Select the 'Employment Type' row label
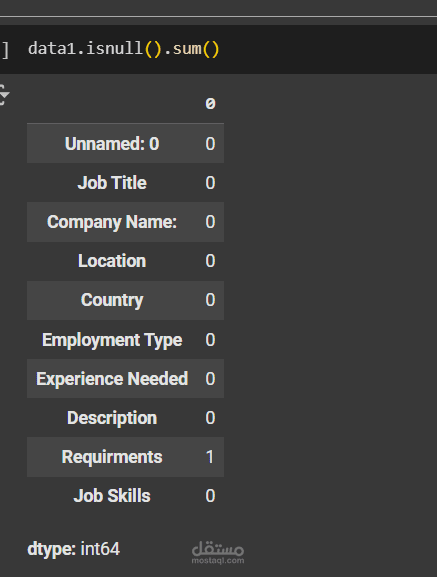 pyautogui.click(x=112, y=340)
